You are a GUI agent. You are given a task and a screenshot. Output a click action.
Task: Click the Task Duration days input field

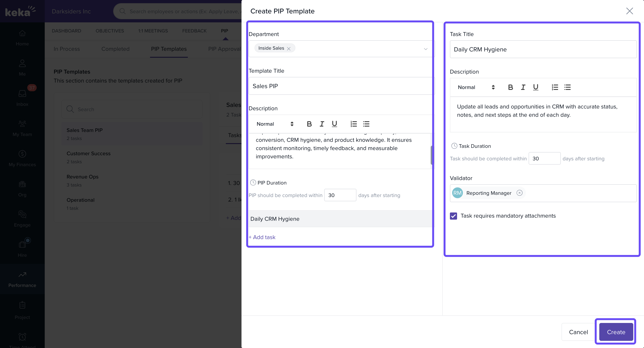pos(544,159)
